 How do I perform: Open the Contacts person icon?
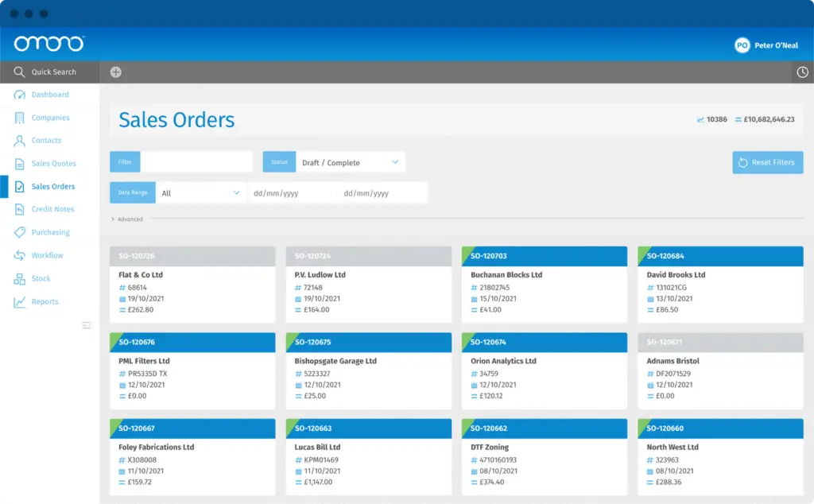(x=19, y=141)
